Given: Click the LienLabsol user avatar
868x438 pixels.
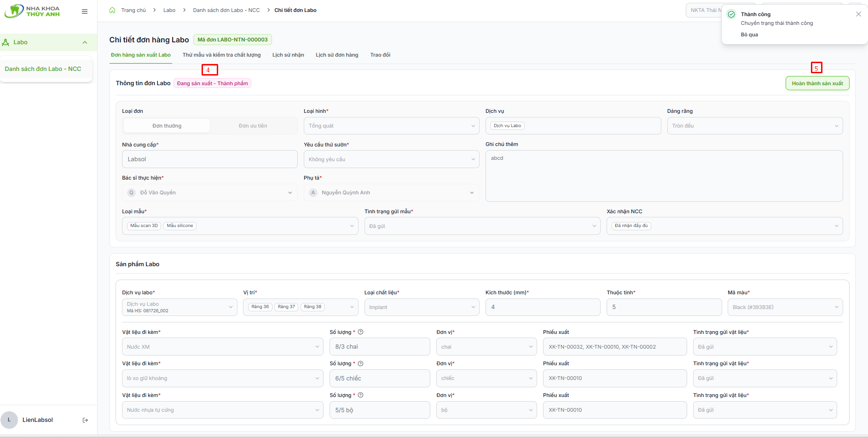Looking at the screenshot, I should pos(9,420).
